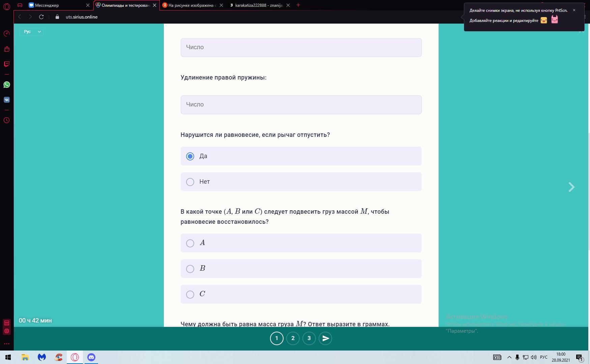
Task: Open the shopping bag sidebar panel
Action: tap(7, 49)
